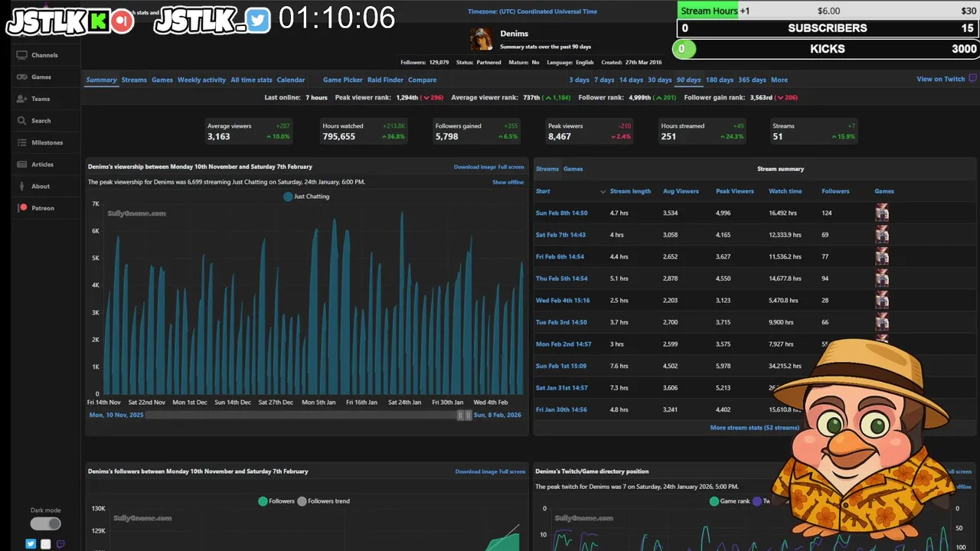Sort table by Peak Viewers header
This screenshot has width=980, height=551.
click(735, 191)
